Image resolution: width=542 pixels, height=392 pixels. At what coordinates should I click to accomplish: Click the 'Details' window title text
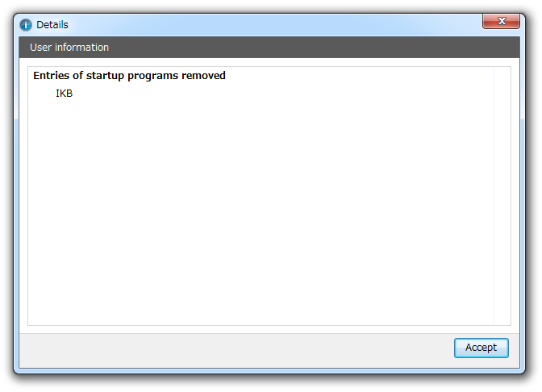[x=52, y=25]
